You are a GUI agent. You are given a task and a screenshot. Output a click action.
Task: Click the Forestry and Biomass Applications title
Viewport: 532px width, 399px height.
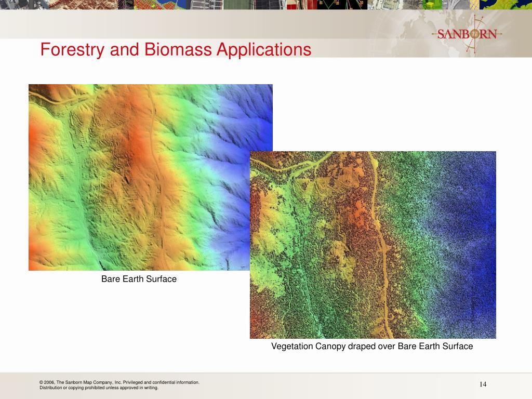[176, 50]
